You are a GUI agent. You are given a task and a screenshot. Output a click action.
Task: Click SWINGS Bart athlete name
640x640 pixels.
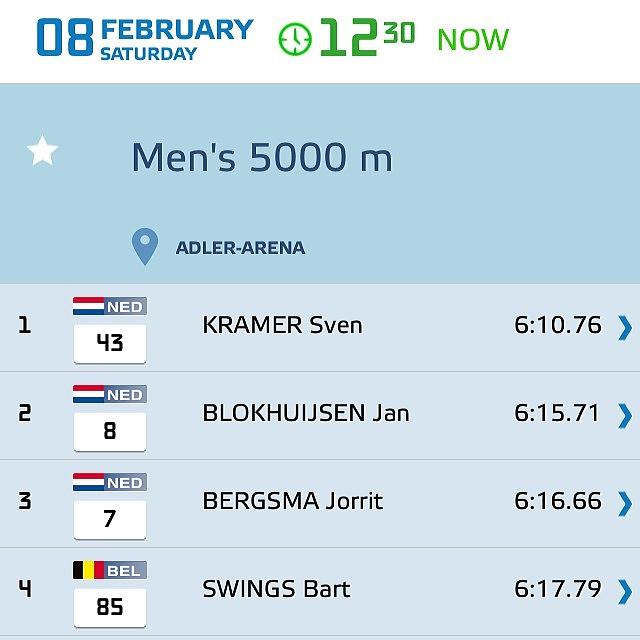tap(276, 590)
